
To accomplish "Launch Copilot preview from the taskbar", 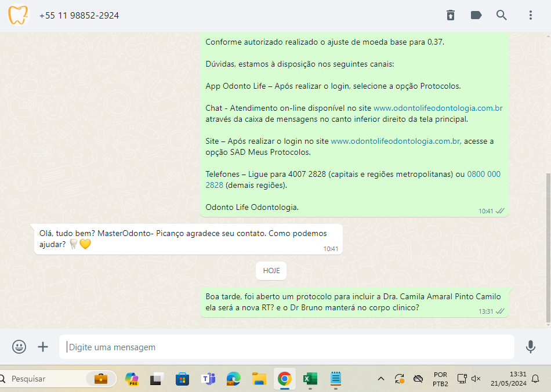I will click(132, 379).
